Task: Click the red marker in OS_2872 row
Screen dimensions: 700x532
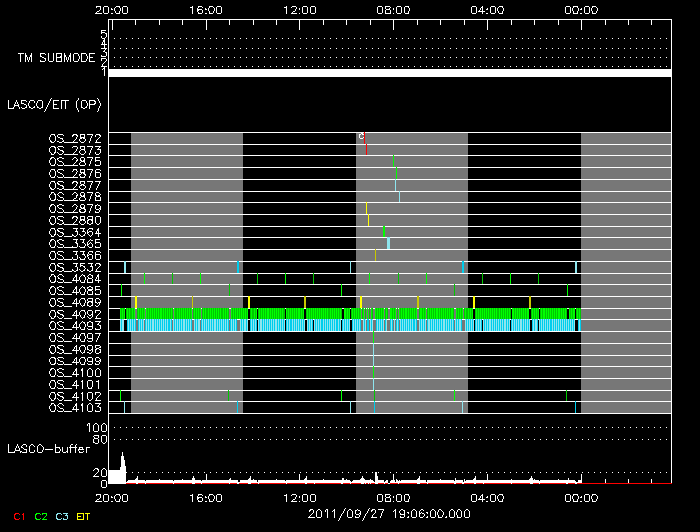Action: [x=365, y=138]
